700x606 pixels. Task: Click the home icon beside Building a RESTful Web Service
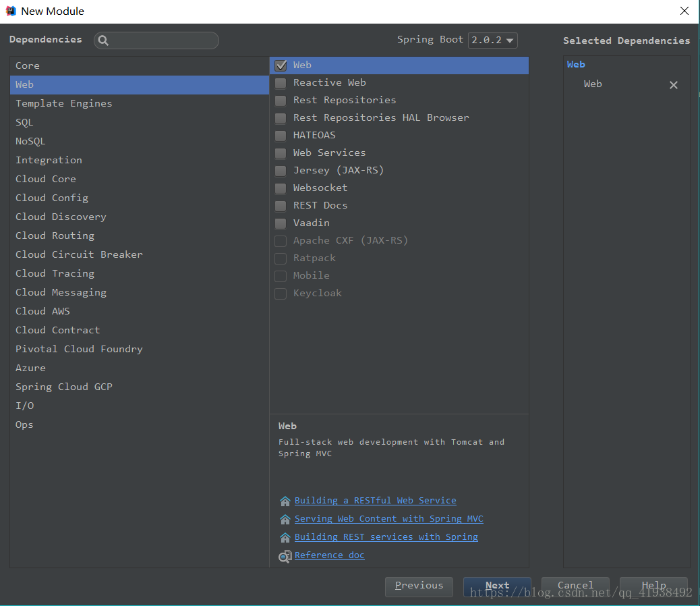[285, 501]
